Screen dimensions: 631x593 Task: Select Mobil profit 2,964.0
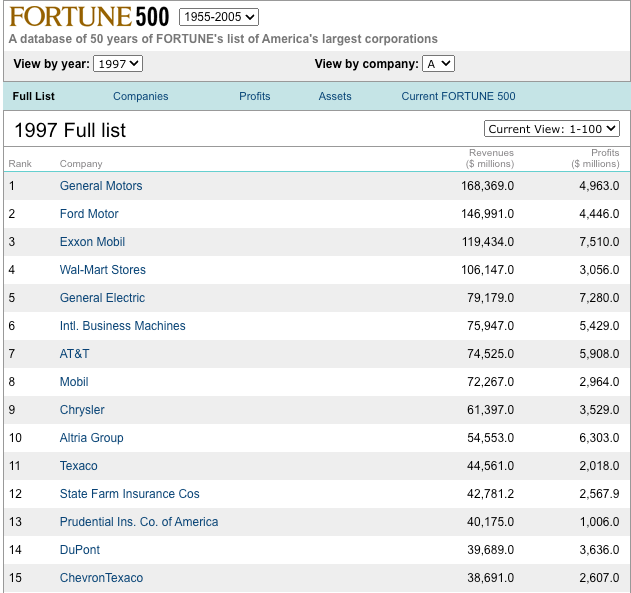(599, 382)
